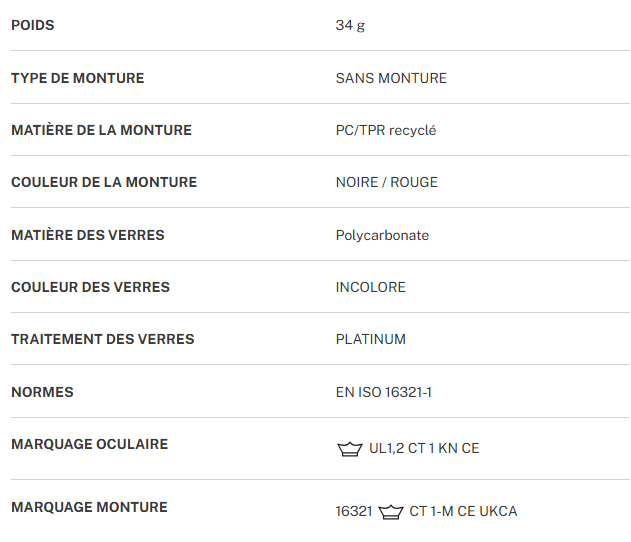631x542 pixels.
Task: Select the MARQUAGE MONTURE label
Action: 89,507
